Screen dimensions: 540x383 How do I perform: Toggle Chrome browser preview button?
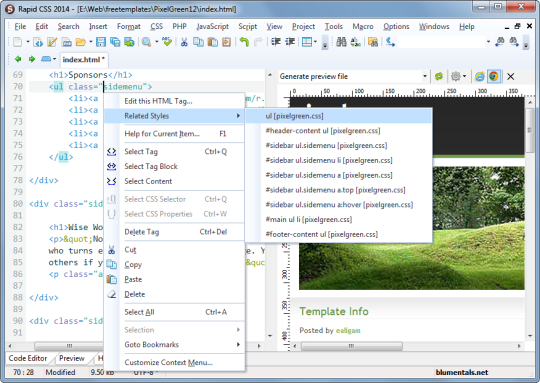tap(494, 76)
